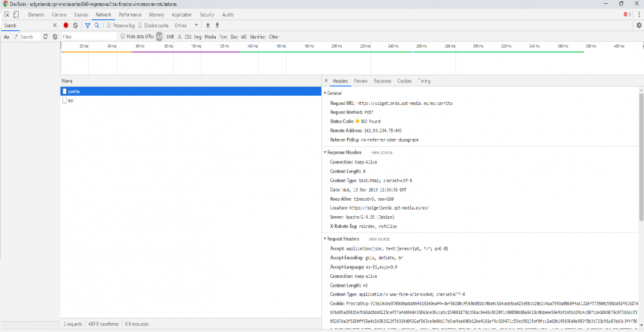Filter requests by WS
Image resolution: width=644 pixels, height=332 pixels.
[244, 37]
